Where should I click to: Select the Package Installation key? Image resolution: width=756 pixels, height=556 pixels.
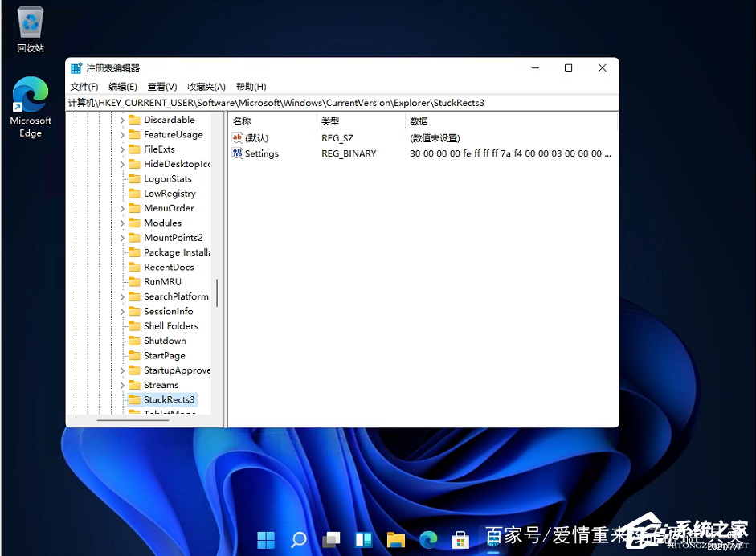pyautogui.click(x=177, y=252)
